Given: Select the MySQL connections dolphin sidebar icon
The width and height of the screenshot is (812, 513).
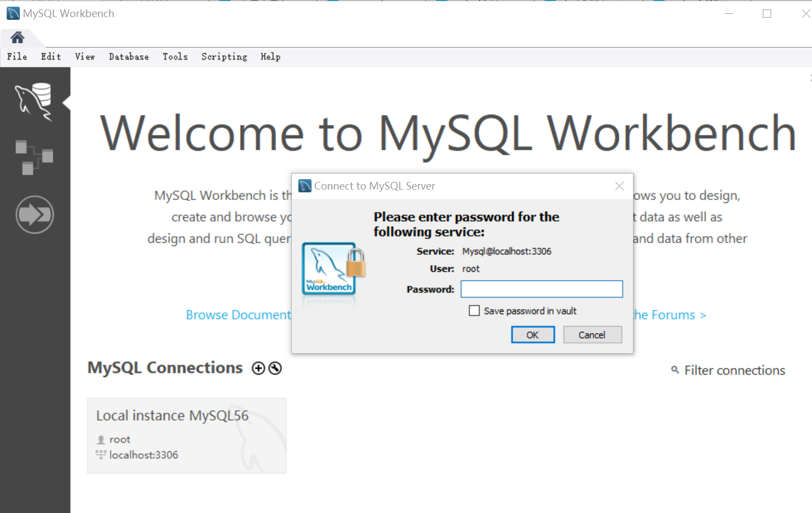Looking at the screenshot, I should 34,102.
